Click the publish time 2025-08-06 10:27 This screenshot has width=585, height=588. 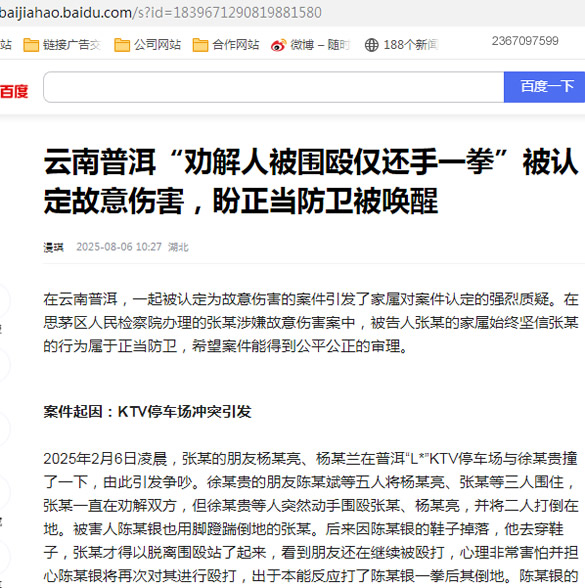[x=119, y=247]
